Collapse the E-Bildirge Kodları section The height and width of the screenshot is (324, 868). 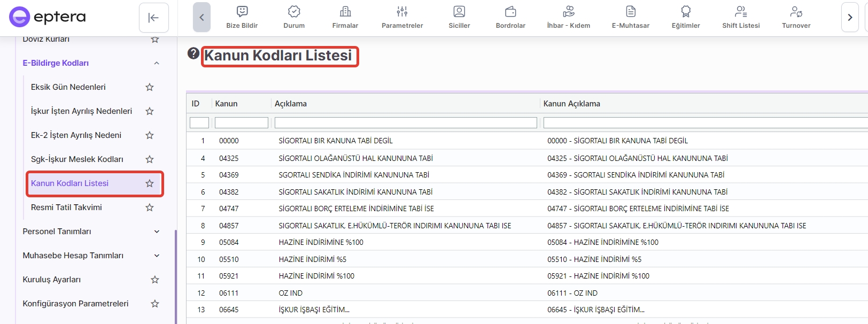click(157, 63)
